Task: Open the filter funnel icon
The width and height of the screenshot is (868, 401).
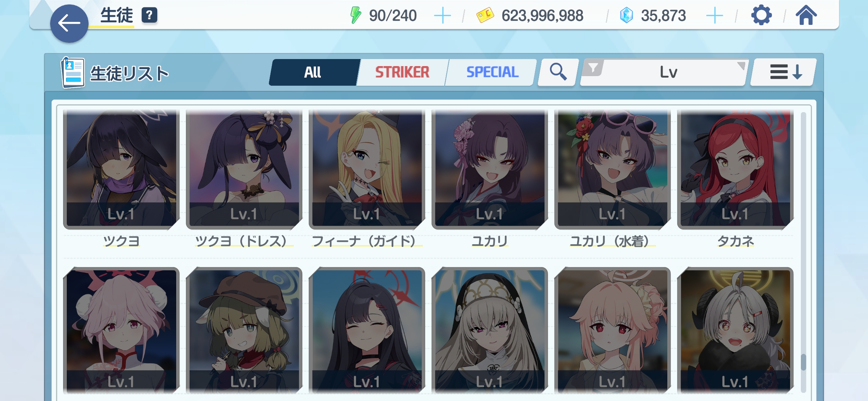Action: [x=594, y=68]
